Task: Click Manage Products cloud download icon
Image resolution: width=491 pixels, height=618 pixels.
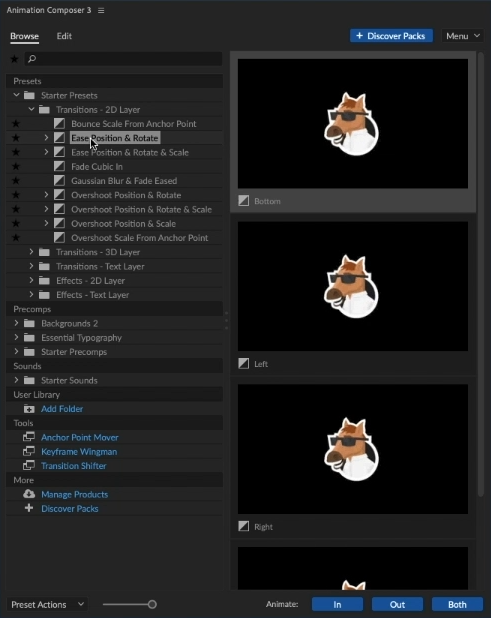Action: (29, 493)
